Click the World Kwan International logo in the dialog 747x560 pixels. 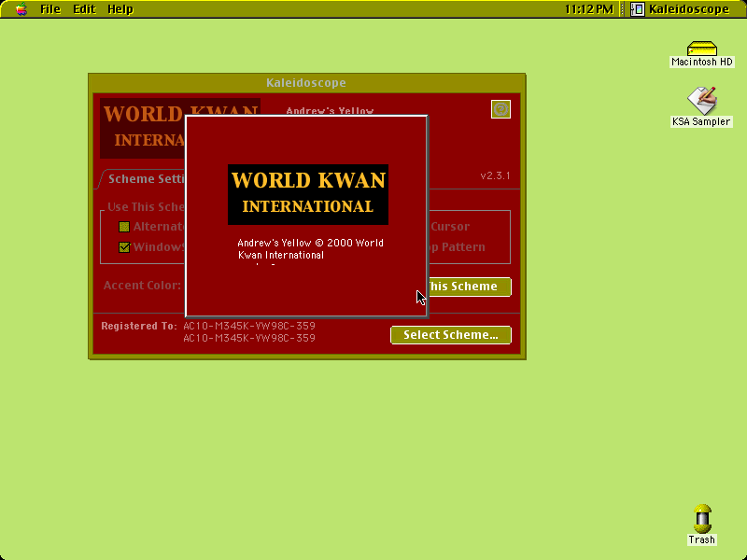308,194
